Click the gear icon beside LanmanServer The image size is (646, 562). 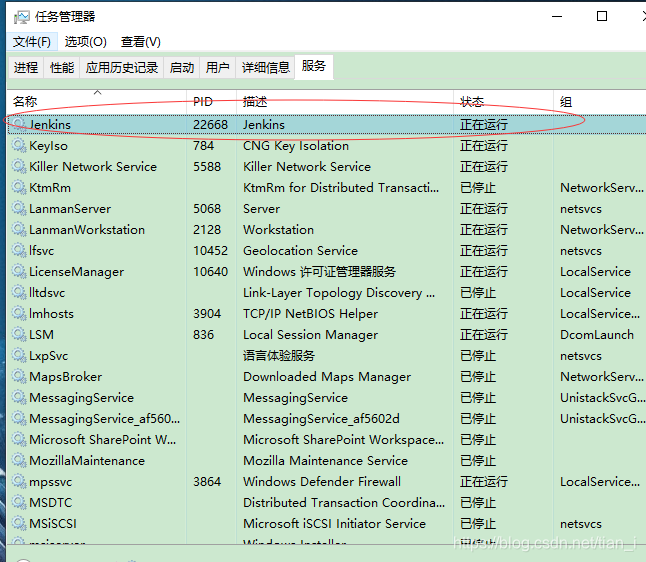point(19,208)
